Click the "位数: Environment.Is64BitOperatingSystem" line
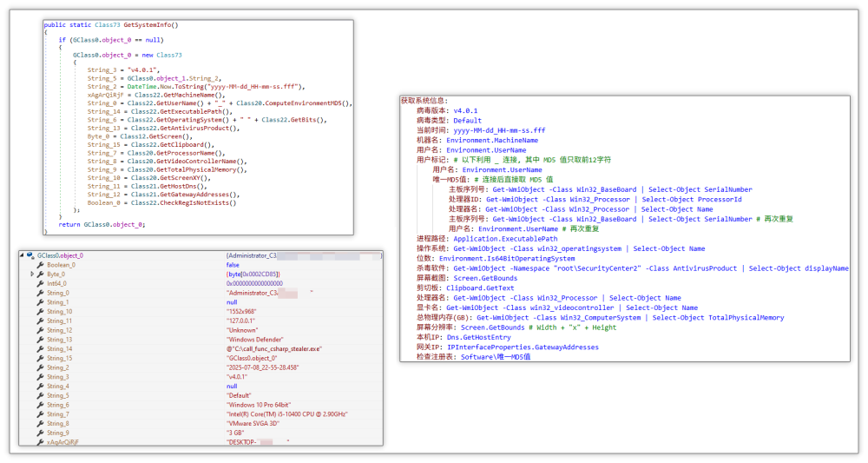 coord(496,259)
